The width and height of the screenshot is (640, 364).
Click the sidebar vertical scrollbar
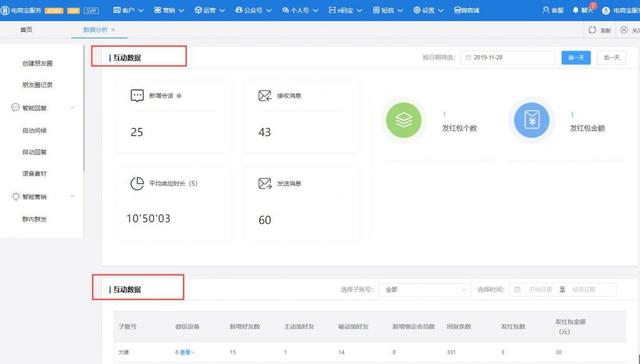pos(84,108)
